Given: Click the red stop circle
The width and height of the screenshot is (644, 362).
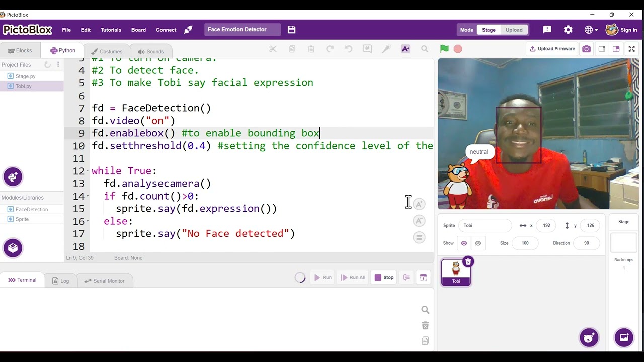Looking at the screenshot, I should (x=458, y=49).
